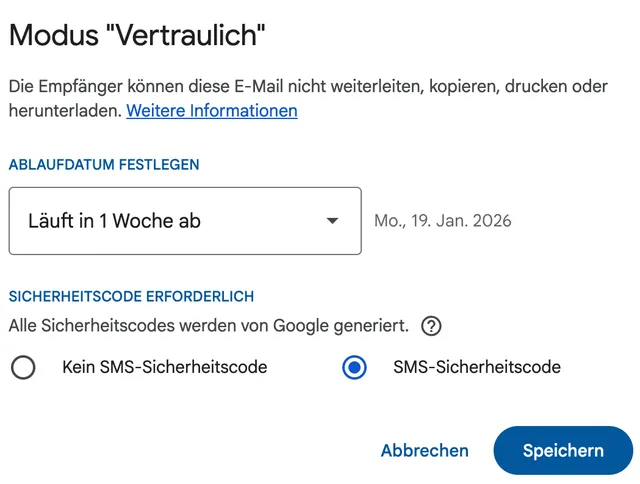
Task: Click the label text right of selected radio
Action: [477, 367]
